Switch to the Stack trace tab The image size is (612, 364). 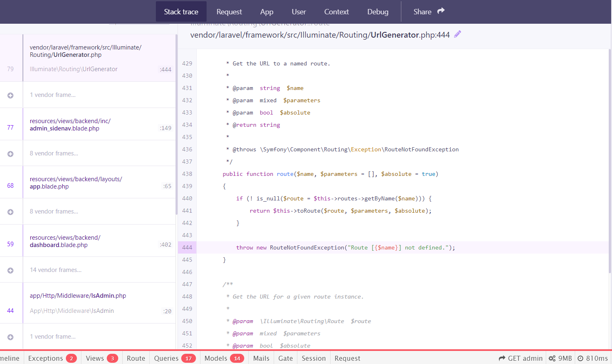(x=181, y=12)
